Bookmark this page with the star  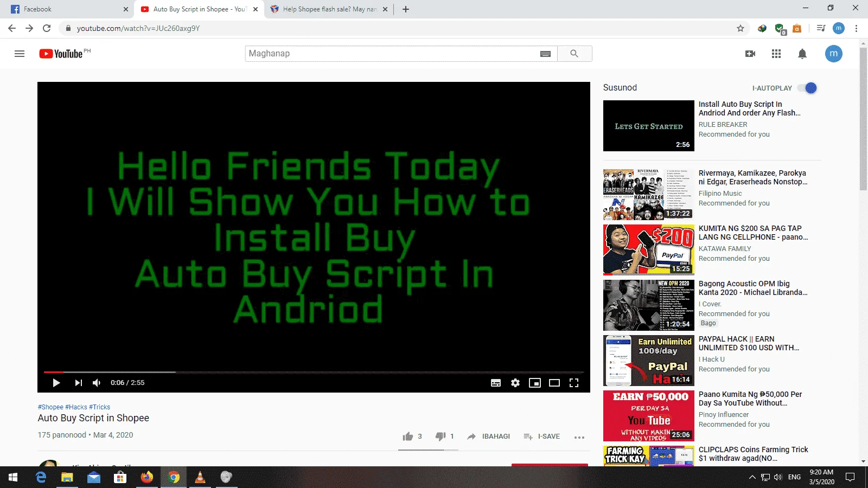[741, 28]
